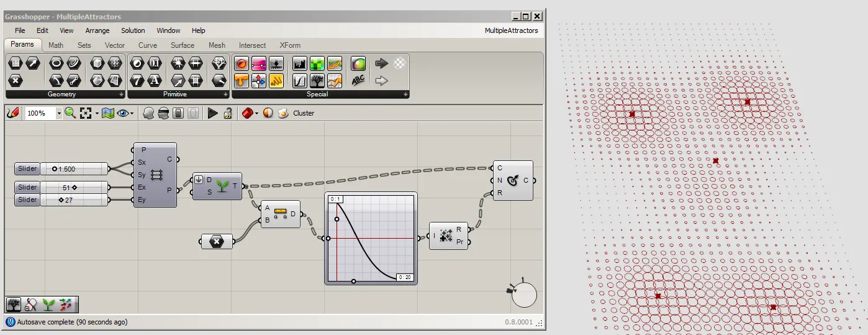The height and width of the screenshot is (335, 868).
Task: Disable preview with the blindfolded head icon
Action: [x=163, y=113]
